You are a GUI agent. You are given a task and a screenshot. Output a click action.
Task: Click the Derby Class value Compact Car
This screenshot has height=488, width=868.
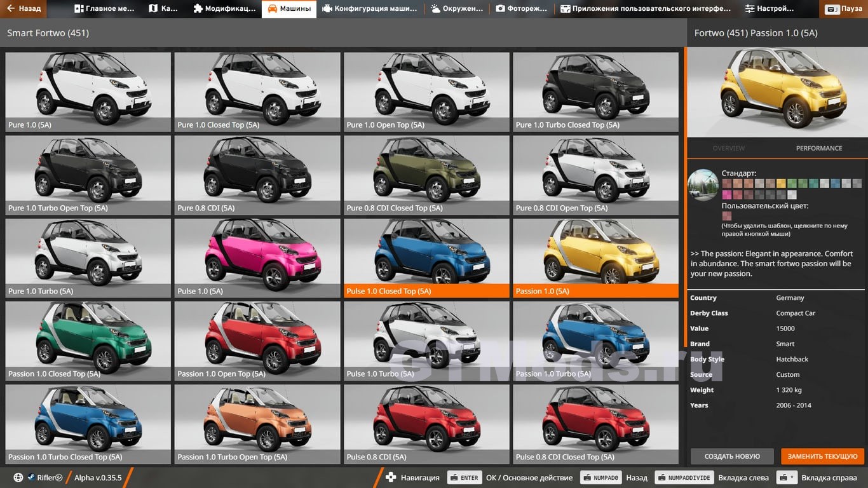[x=796, y=313]
